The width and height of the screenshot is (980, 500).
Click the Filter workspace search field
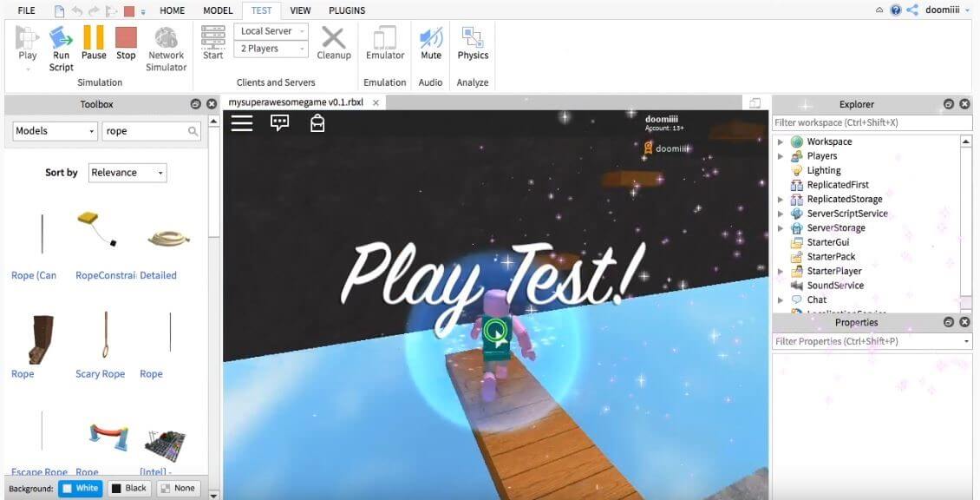tap(867, 122)
